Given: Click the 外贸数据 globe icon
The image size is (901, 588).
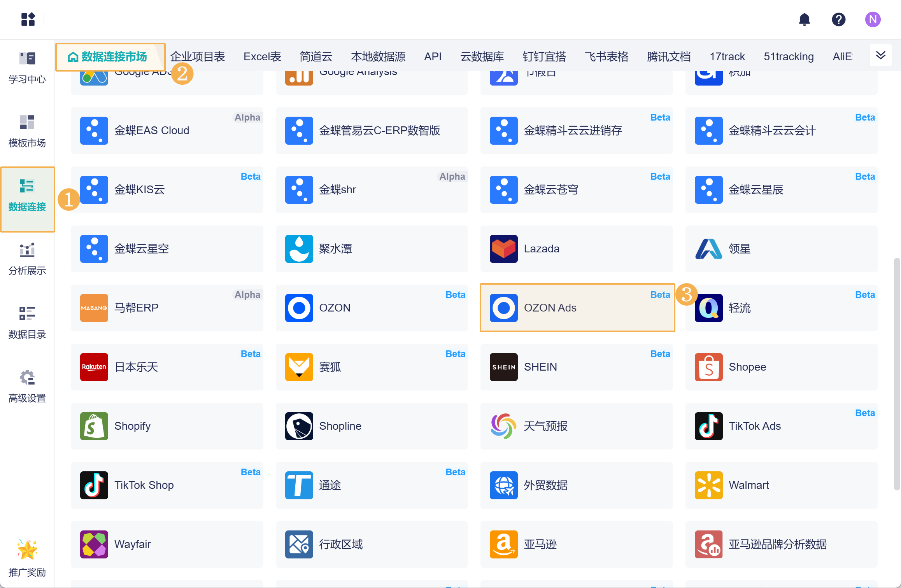Looking at the screenshot, I should click(504, 485).
